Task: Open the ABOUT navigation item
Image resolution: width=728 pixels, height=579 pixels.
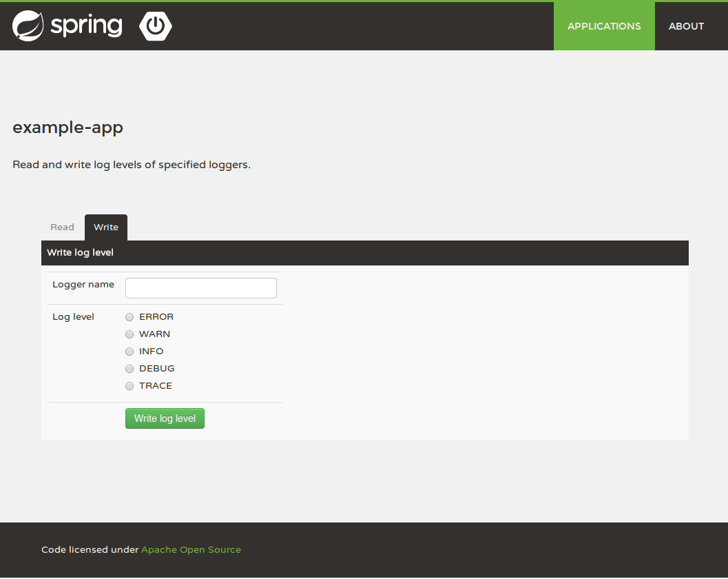Action: [686, 26]
